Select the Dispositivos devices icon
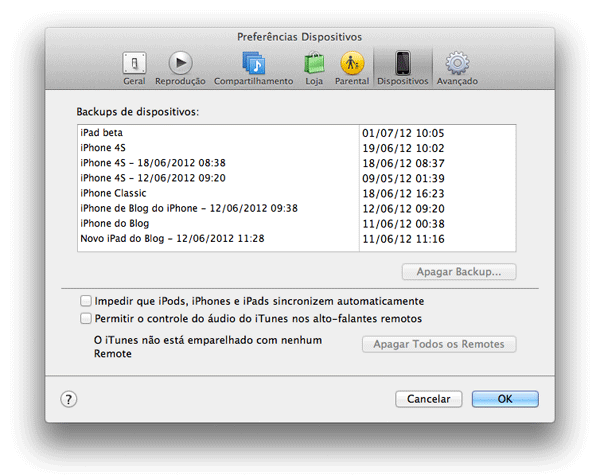The height and width of the screenshot is (475, 600). coord(403,68)
